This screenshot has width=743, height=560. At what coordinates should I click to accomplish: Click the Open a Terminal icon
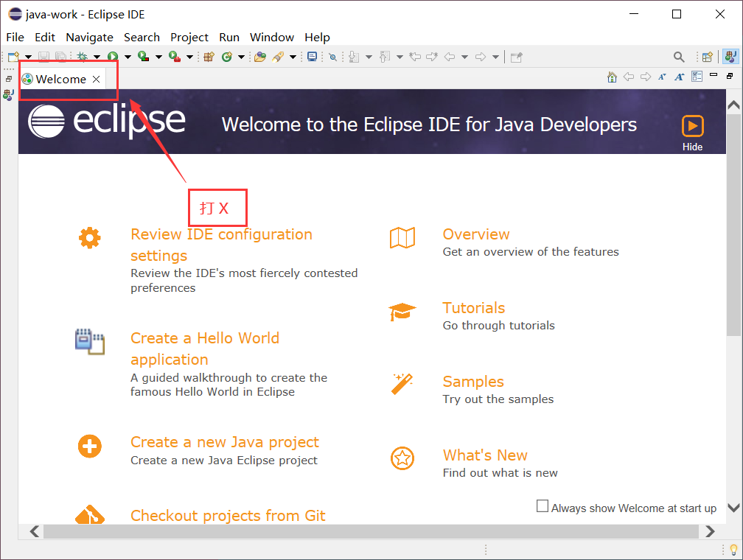click(313, 57)
